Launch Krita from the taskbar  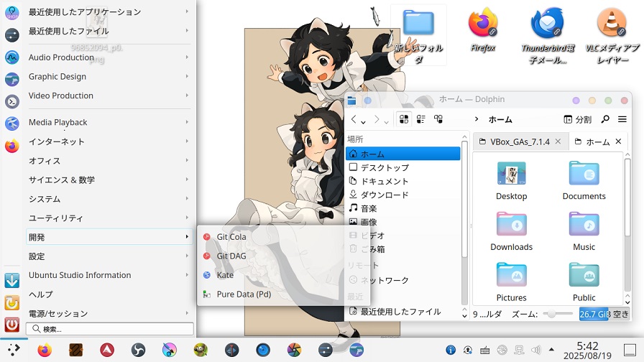169,350
